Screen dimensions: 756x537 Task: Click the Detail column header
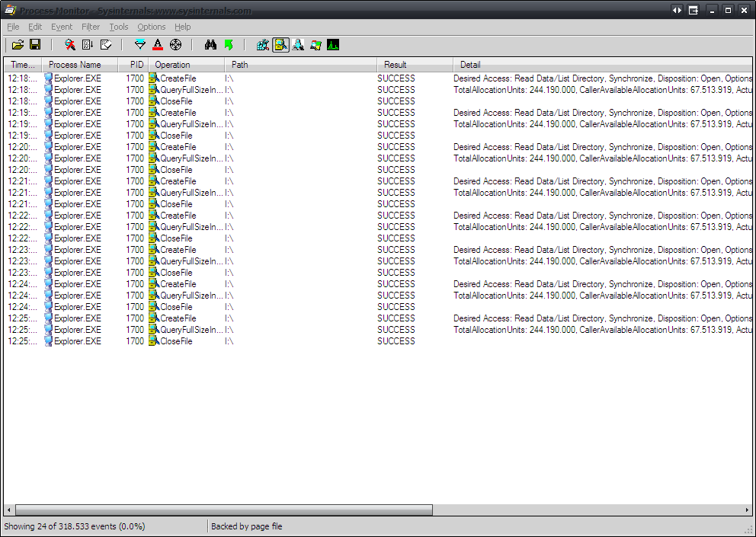point(603,65)
